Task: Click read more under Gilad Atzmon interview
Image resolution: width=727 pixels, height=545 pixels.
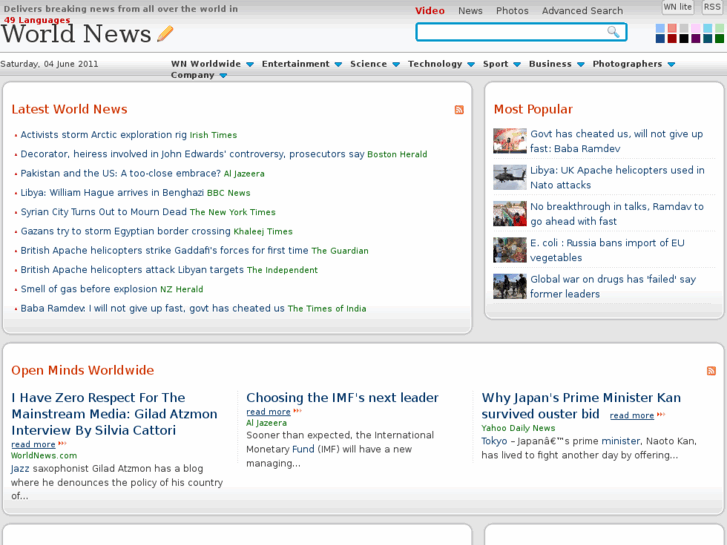Action: click(33, 445)
